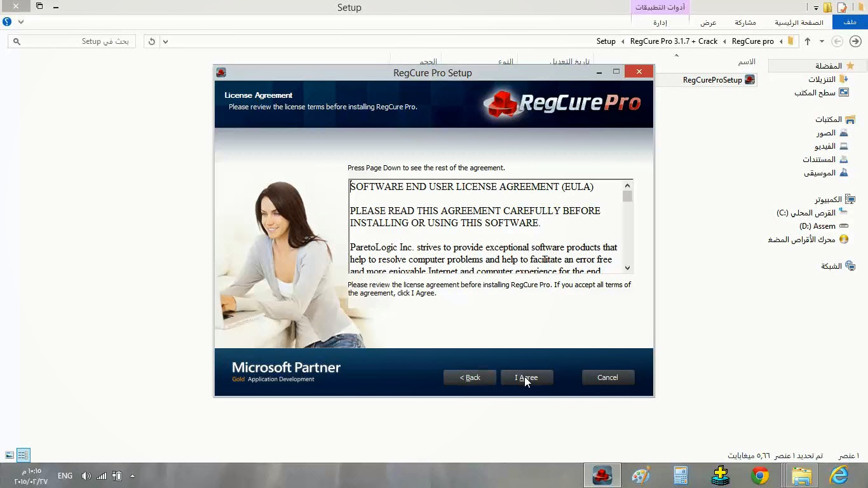Select المكتبات (Libraries) in navigation pane
The height and width of the screenshot is (488, 868).
point(835,119)
